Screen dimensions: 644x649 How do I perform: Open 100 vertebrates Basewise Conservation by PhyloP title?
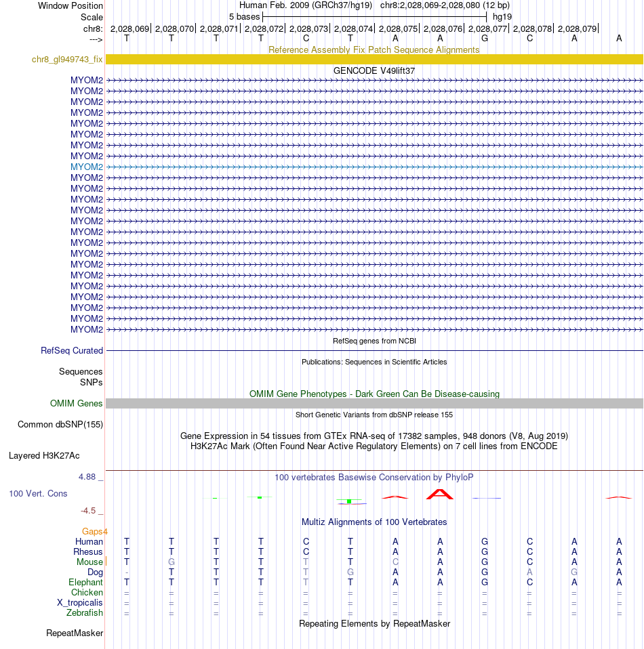[374, 477]
